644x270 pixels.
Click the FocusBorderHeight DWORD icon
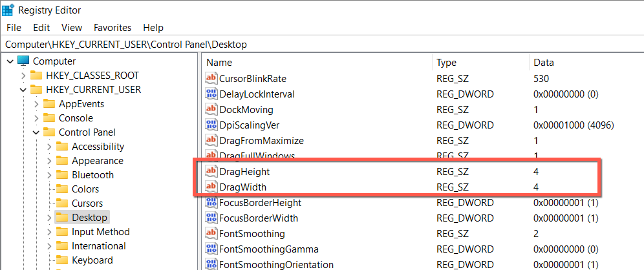(211, 203)
